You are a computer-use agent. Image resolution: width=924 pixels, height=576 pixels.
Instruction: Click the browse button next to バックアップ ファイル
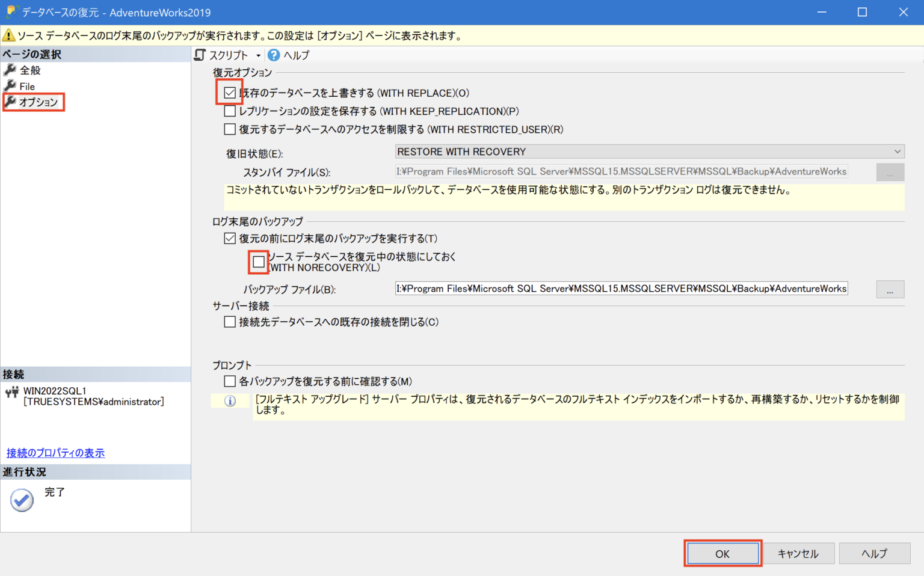[x=890, y=289]
